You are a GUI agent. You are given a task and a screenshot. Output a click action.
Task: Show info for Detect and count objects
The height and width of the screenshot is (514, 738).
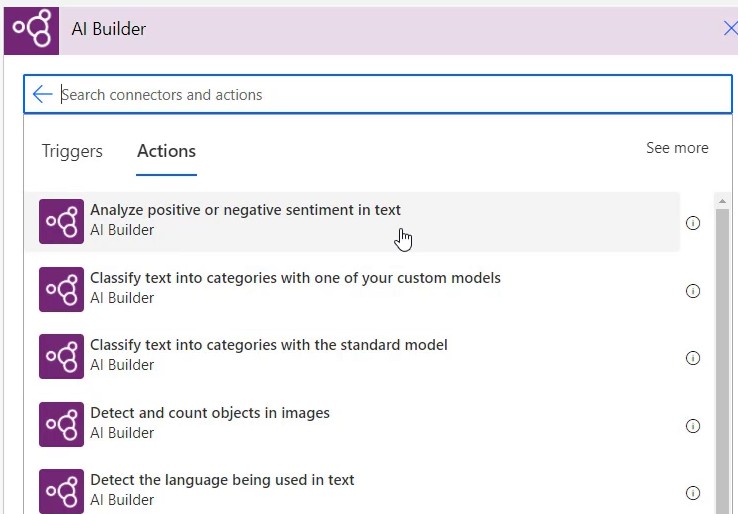tap(693, 426)
